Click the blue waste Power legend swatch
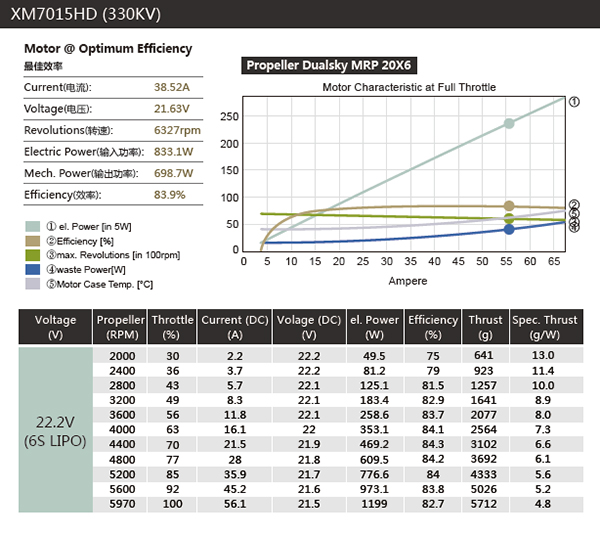Screen dimensions: 600x536 (32, 269)
